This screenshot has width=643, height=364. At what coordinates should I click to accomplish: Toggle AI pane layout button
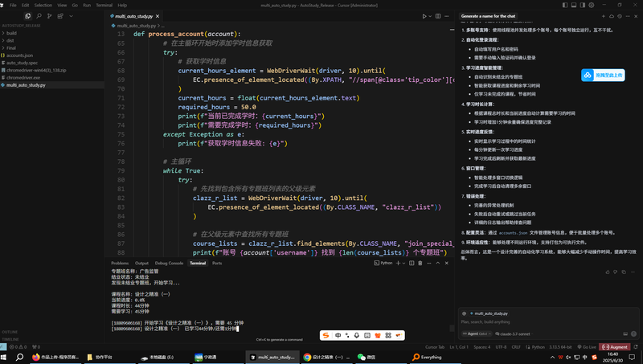[x=582, y=5]
